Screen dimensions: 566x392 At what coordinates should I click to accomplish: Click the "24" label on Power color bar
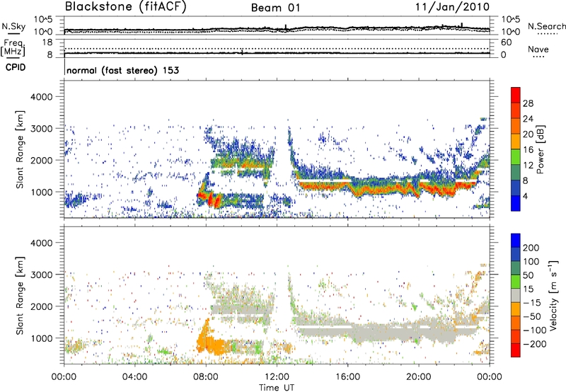(528, 119)
